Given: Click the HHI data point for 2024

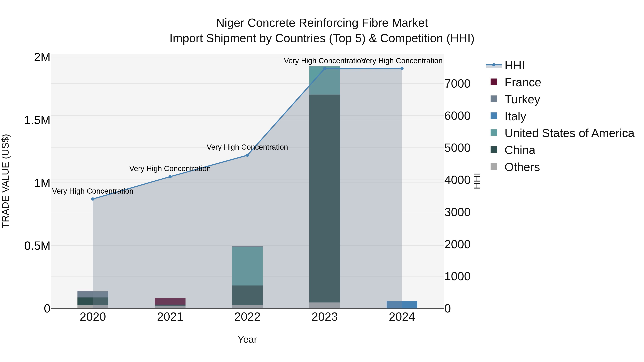Looking at the screenshot, I should [402, 68].
